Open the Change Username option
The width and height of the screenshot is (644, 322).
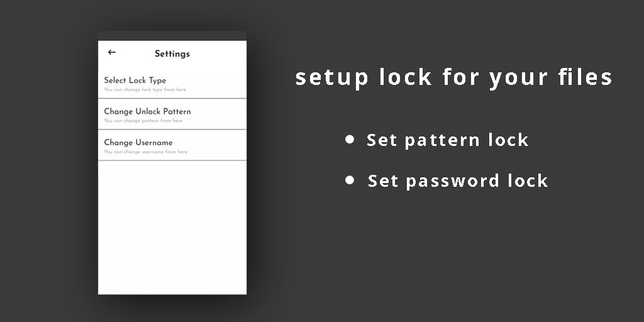[138, 142]
